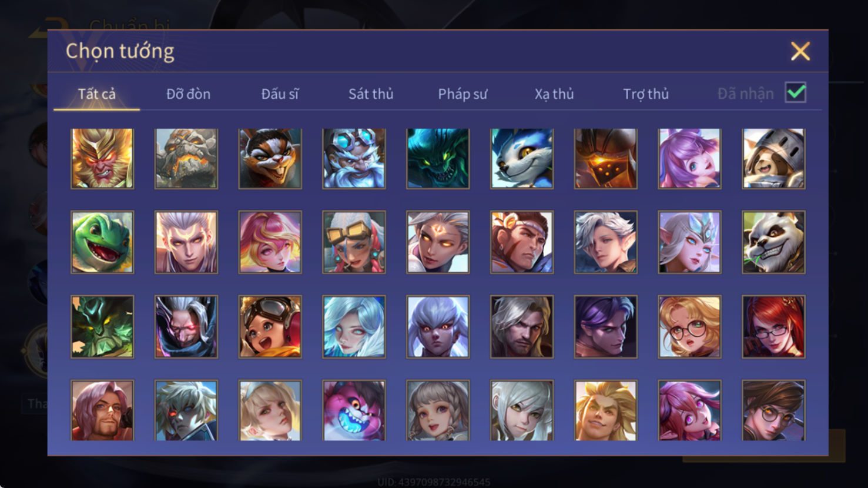This screenshot has height=488, width=868.
Task: Choose the blonde girl with round glasses
Action: pos(689,327)
